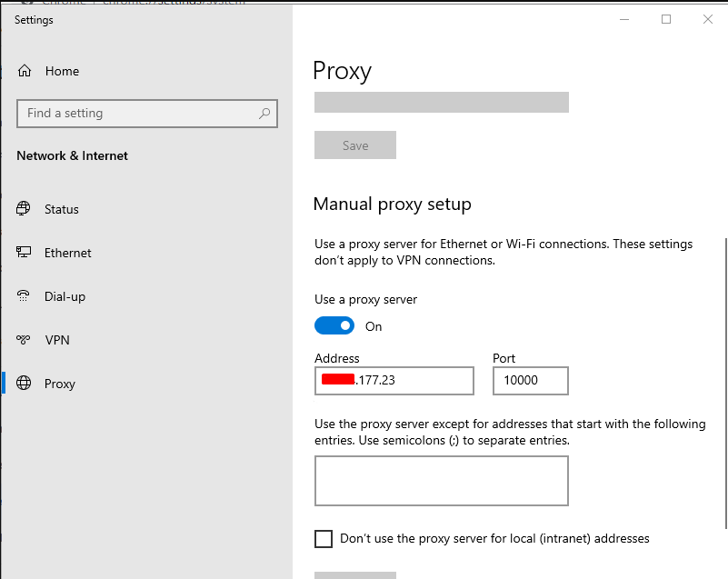This screenshot has width=728, height=579.
Task: Click the Dial-up phone icon
Action: (x=24, y=295)
